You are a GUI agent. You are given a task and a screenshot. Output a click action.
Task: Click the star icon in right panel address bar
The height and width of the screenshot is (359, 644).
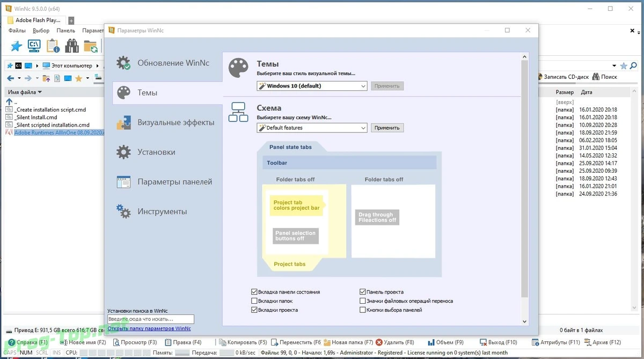coord(624,66)
